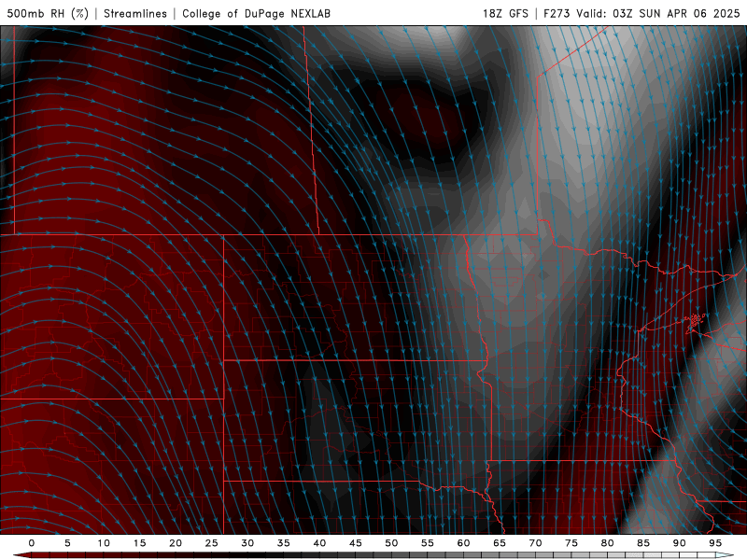Click the colorbar label "60"
The image size is (747, 560).
(x=463, y=543)
